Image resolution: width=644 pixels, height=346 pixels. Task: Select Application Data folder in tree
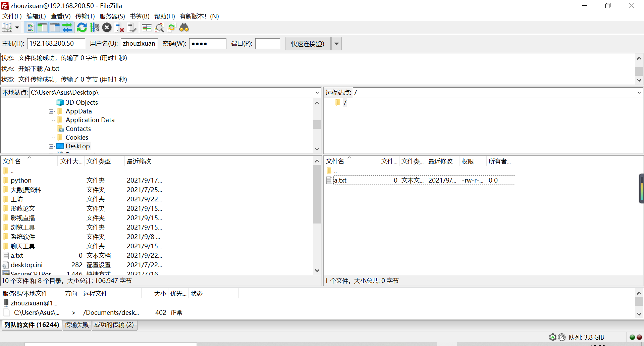tap(90, 120)
